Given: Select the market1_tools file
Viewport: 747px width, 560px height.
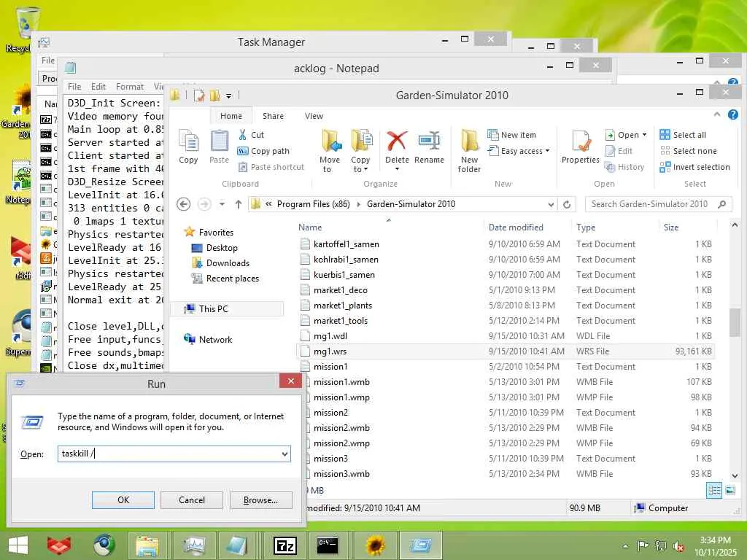Looking at the screenshot, I should click(x=505, y=321).
